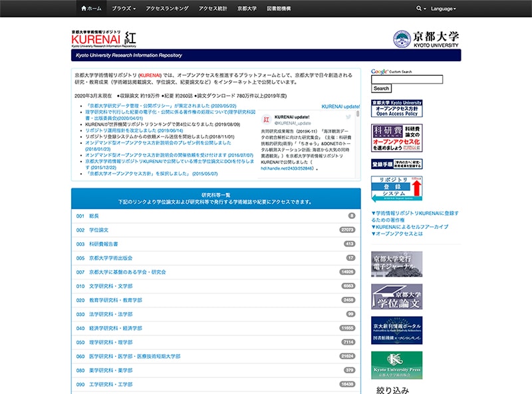Go to ホーム home in navbar
532x394 pixels.
point(91,9)
